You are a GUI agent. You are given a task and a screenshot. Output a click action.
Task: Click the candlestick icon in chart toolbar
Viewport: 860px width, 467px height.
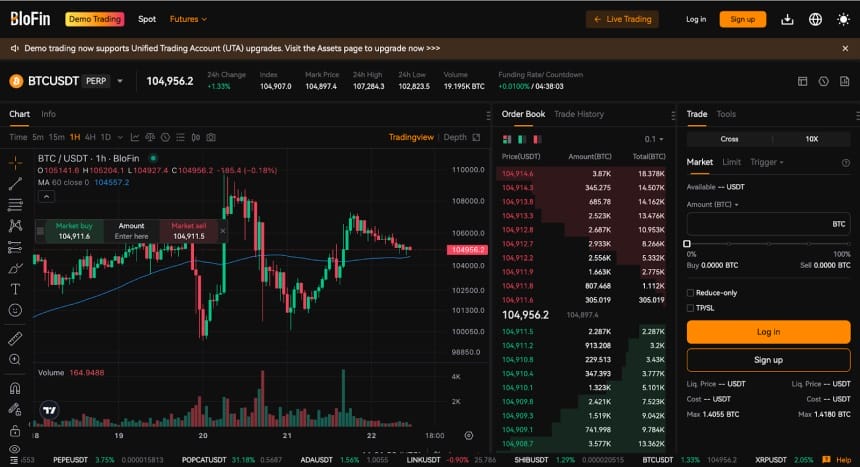click(196, 137)
